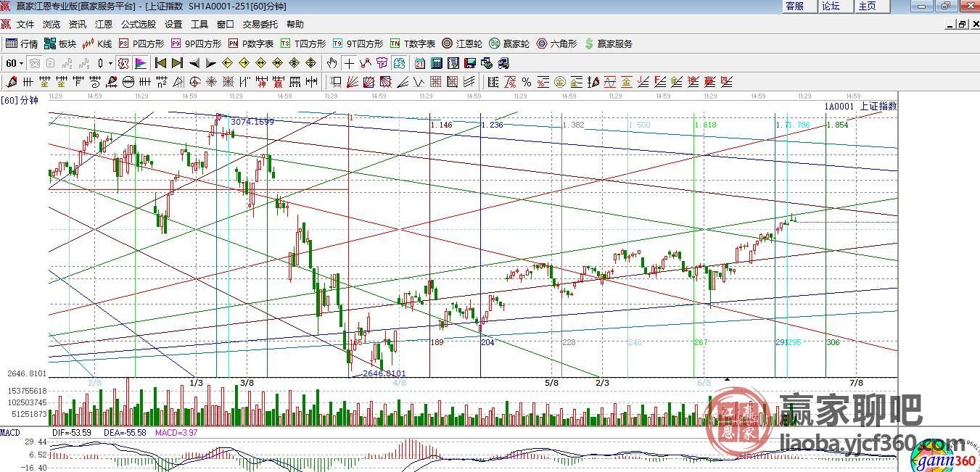Click yellow diamond left-arrow icon

[227, 63]
